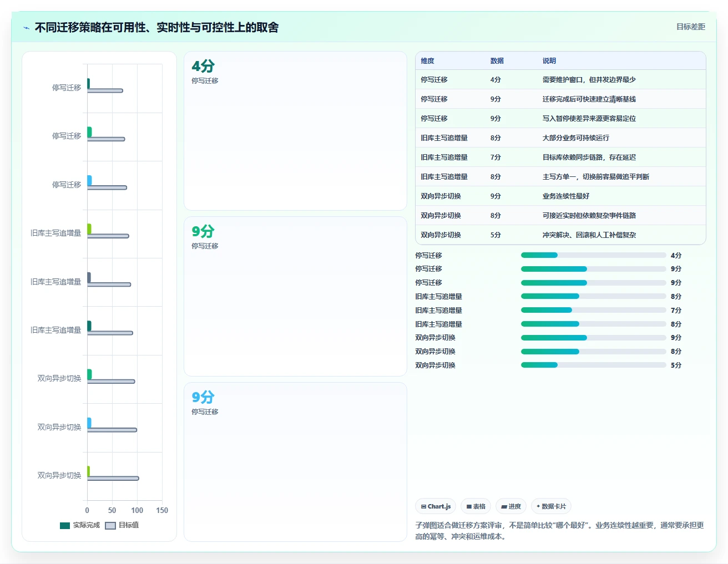The width and height of the screenshot is (728, 564).
Task: Click cell 冲突解决、回滚和人工补偿复杂
Action: pyautogui.click(x=589, y=235)
